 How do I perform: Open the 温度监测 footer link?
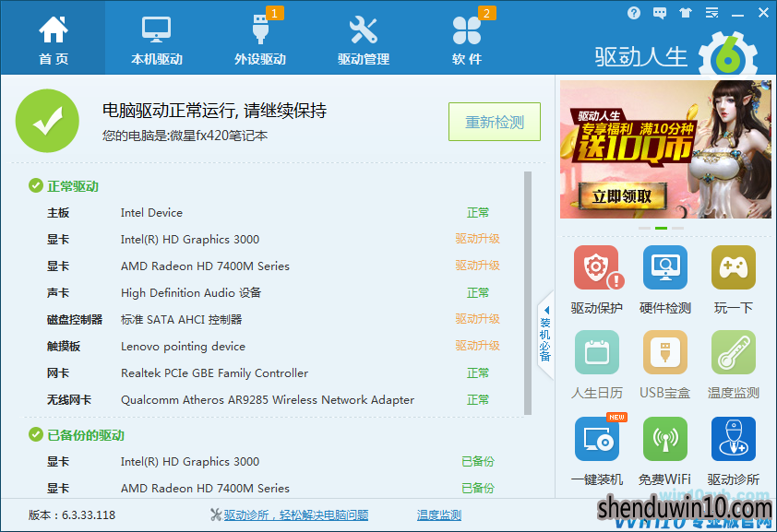pos(439,515)
